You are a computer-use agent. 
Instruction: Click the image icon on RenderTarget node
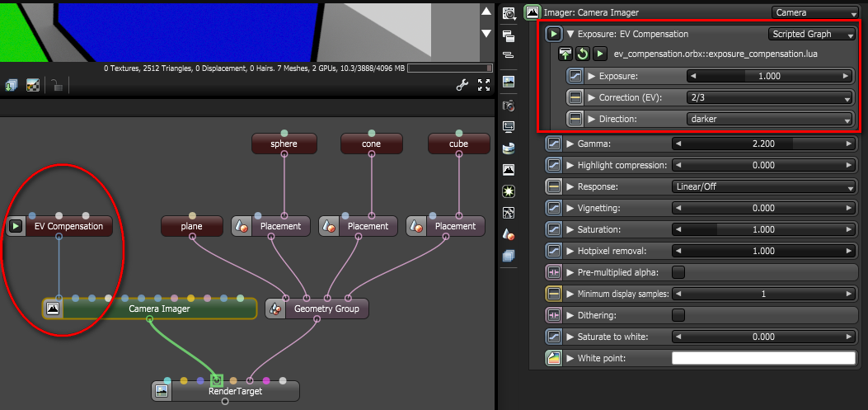(162, 391)
